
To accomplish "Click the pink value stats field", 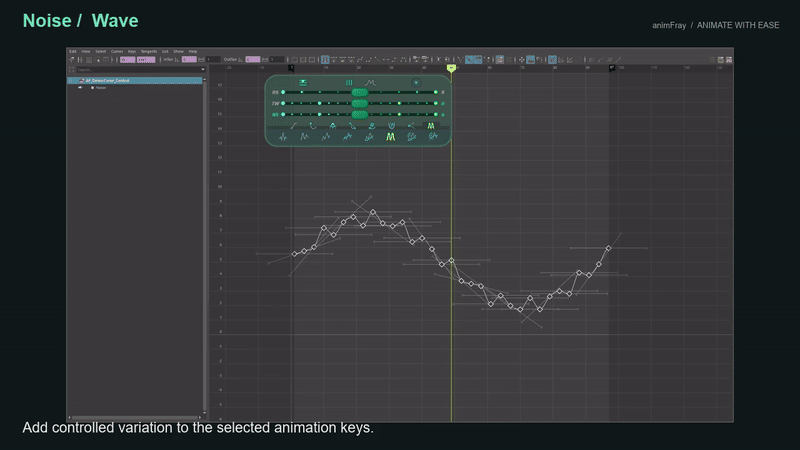I will [146, 60].
